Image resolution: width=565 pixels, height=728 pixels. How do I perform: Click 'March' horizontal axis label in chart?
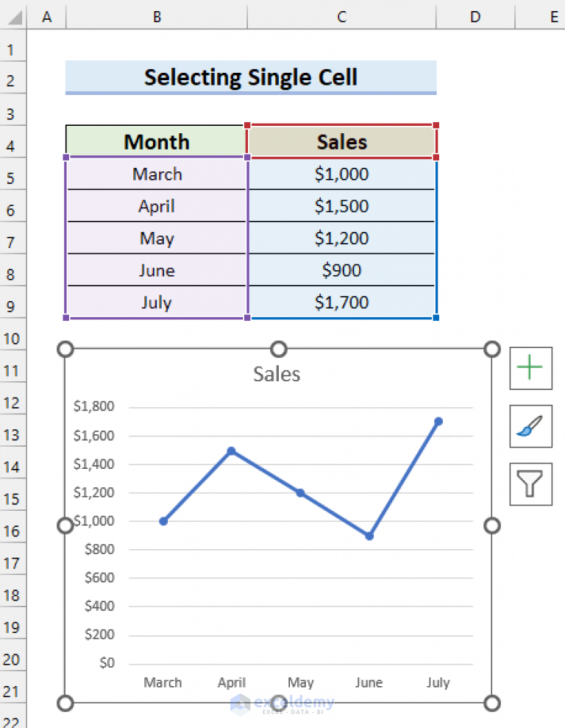coord(163,682)
